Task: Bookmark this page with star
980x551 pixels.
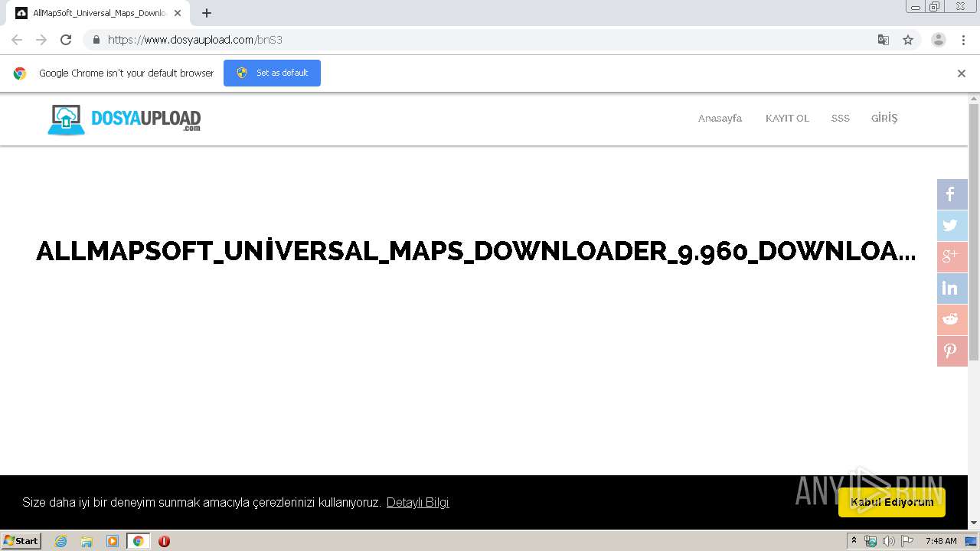Action: point(908,40)
